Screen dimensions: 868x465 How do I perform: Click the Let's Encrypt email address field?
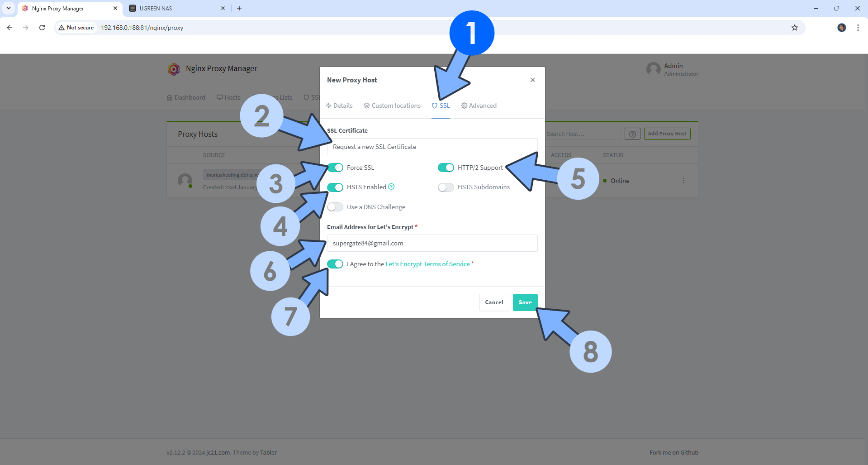[x=432, y=243]
